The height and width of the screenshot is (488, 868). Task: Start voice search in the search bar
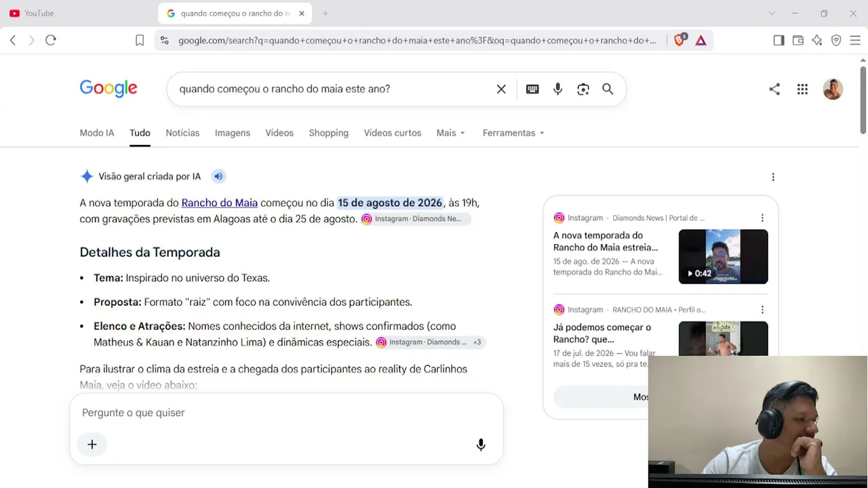[x=557, y=89]
